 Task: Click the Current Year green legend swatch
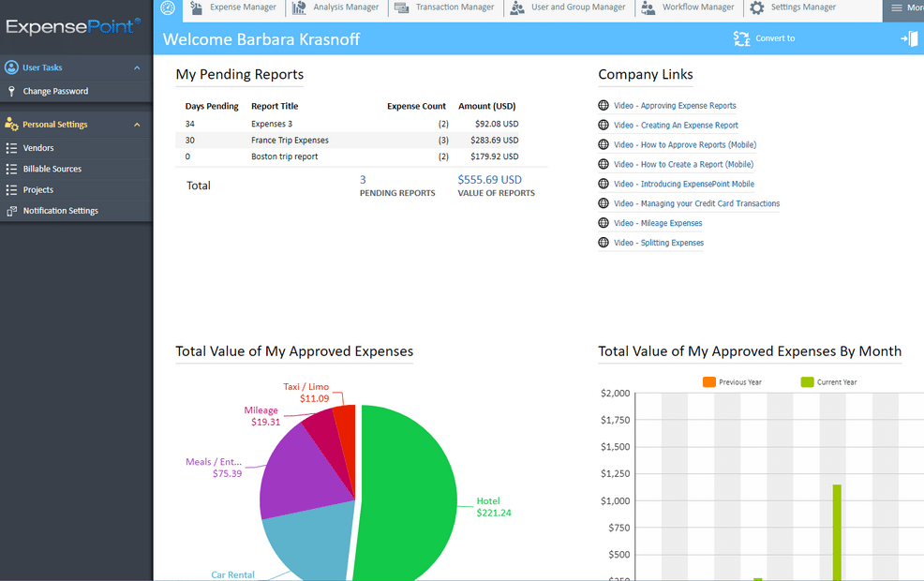[x=807, y=381]
